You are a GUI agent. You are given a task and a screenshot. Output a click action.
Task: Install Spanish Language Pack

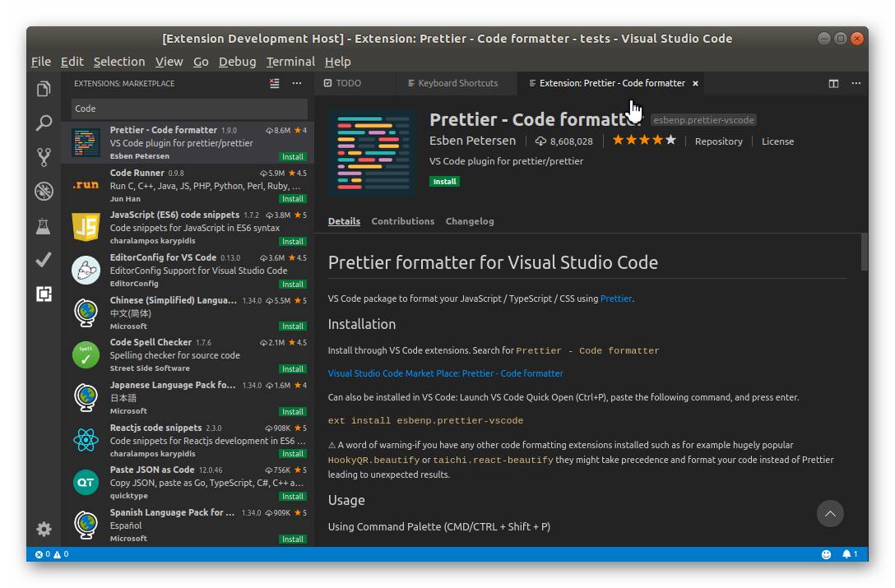coord(293,539)
